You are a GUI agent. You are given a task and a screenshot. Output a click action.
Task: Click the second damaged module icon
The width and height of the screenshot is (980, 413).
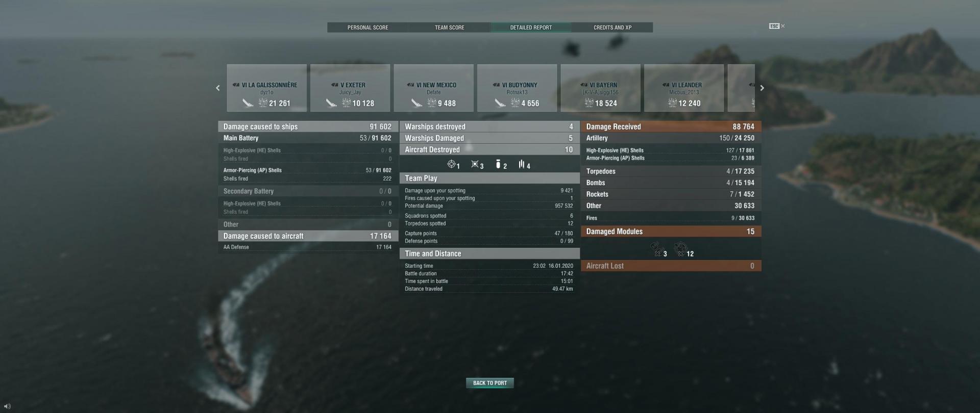click(680, 249)
